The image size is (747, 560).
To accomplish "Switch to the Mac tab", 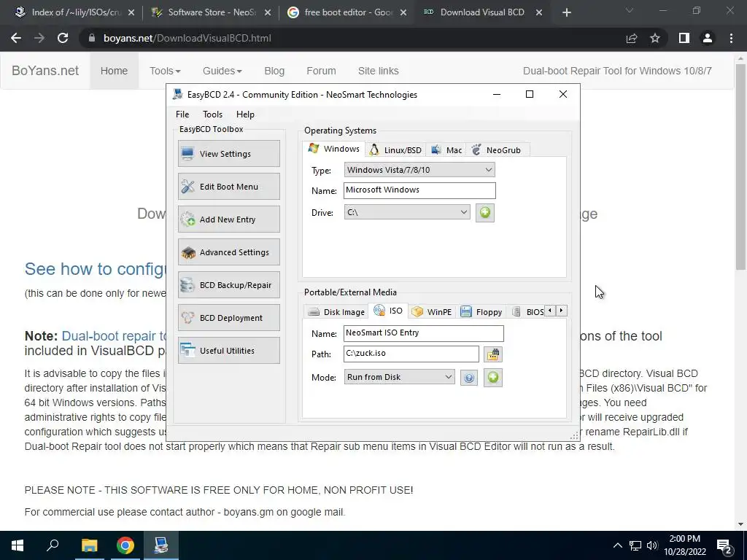I will pyautogui.click(x=446, y=150).
